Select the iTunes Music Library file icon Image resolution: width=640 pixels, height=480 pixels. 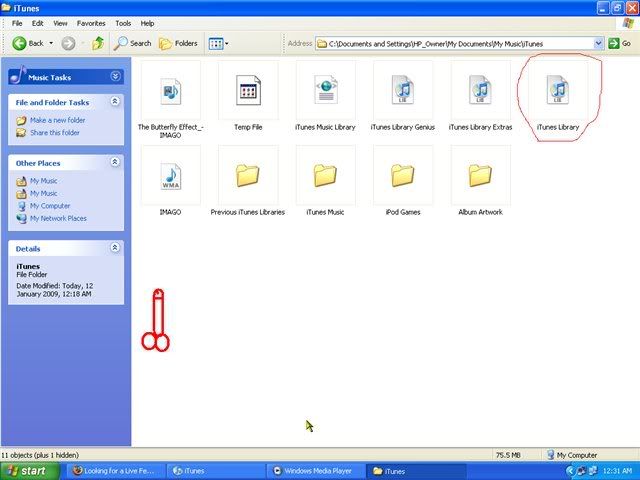pos(326,90)
